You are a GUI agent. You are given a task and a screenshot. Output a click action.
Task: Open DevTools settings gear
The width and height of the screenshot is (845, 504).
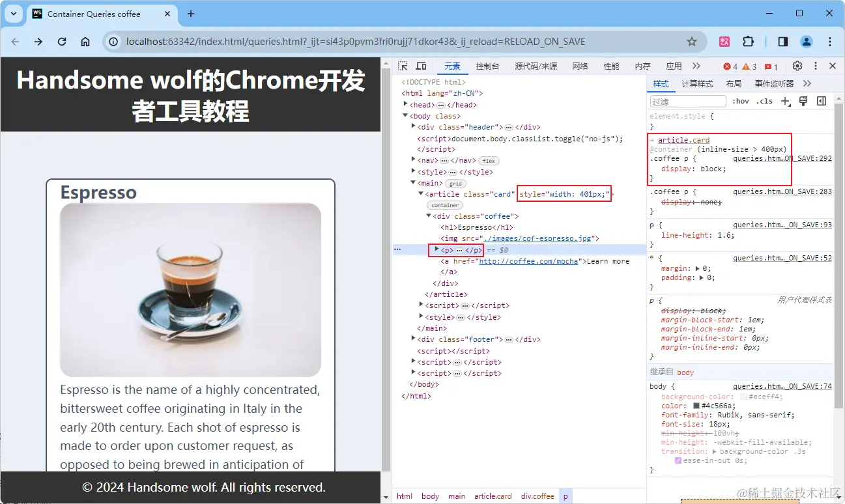click(x=797, y=66)
